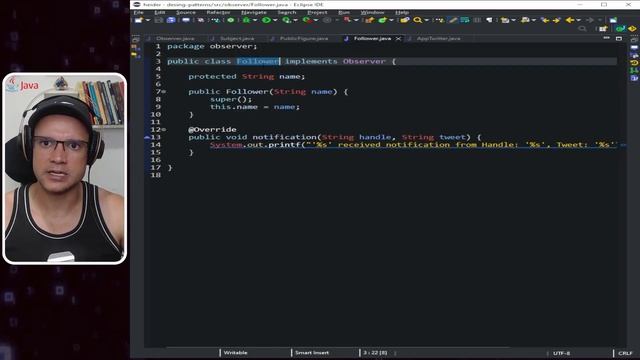Toggle Mark Occurrences highlighter icon
The image size is (640, 360).
pos(453,20)
